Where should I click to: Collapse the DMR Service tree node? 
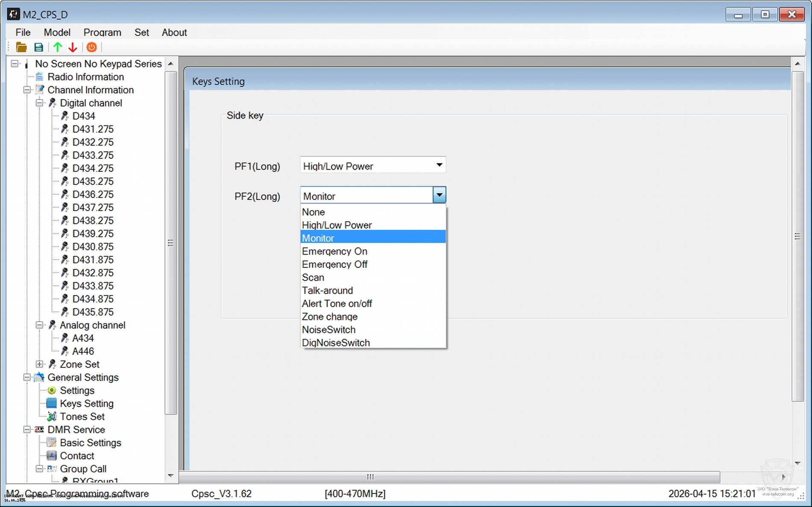[27, 430]
